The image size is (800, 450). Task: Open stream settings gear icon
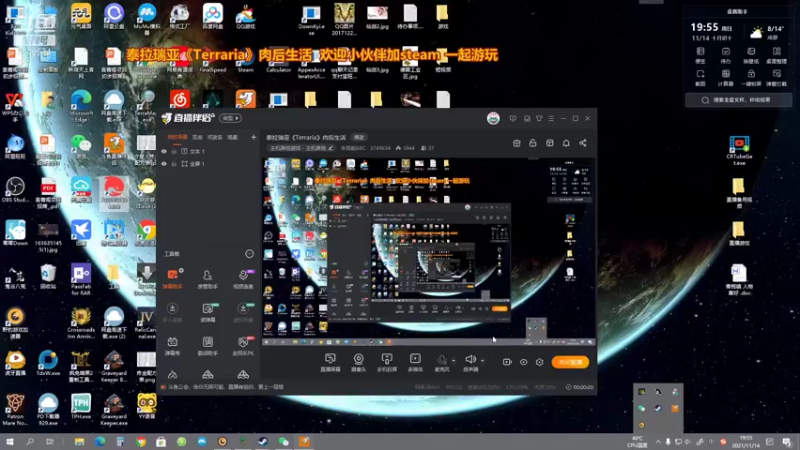[x=540, y=362]
